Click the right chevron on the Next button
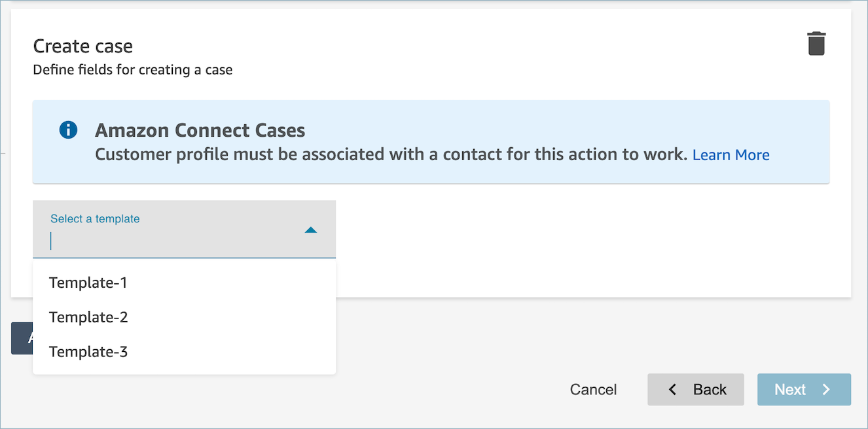 pyautogui.click(x=826, y=390)
